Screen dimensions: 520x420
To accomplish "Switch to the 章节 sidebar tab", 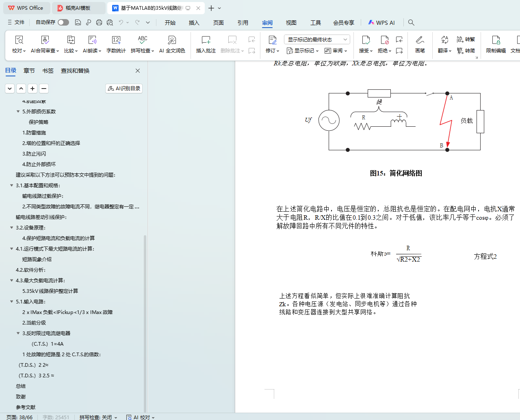I will pos(29,71).
